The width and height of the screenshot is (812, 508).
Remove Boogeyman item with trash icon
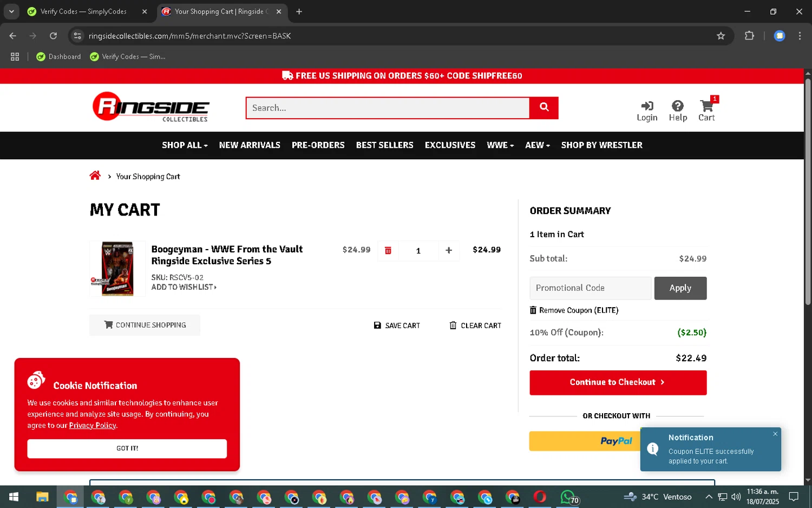click(388, 250)
